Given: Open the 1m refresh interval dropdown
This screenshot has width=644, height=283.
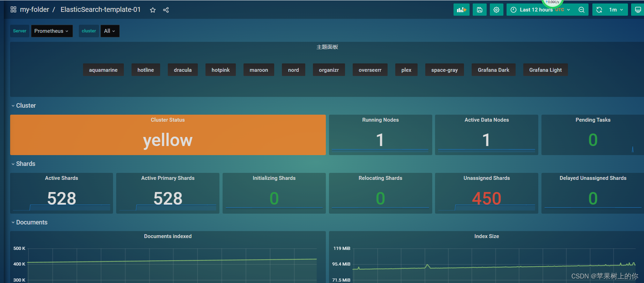Looking at the screenshot, I should coord(616,10).
